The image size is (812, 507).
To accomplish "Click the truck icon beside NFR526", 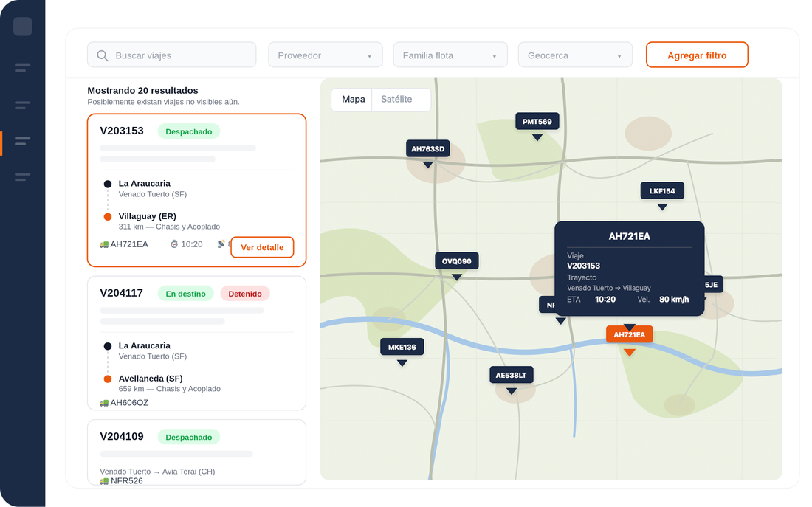I will (104, 481).
